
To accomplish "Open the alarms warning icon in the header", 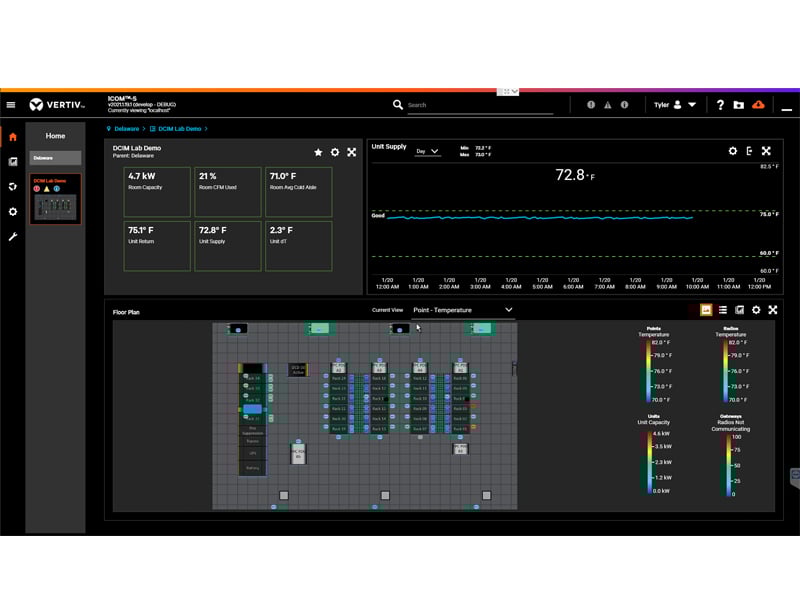I will [607, 104].
